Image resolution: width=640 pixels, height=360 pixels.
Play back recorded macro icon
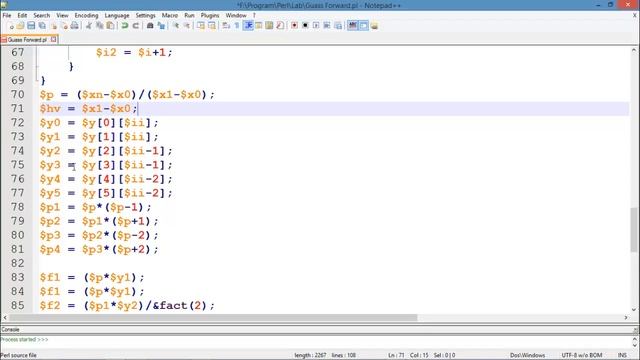tap(316, 26)
